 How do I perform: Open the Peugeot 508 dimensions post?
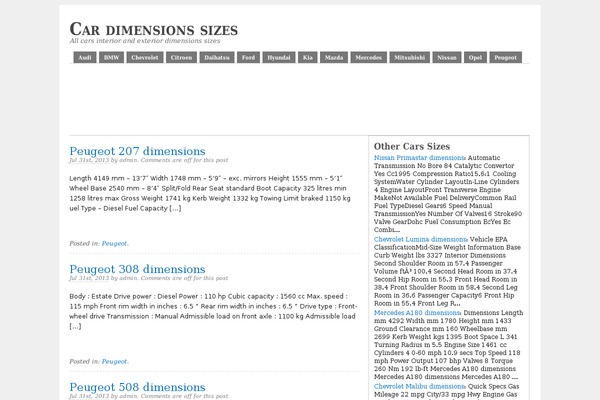[137, 387]
